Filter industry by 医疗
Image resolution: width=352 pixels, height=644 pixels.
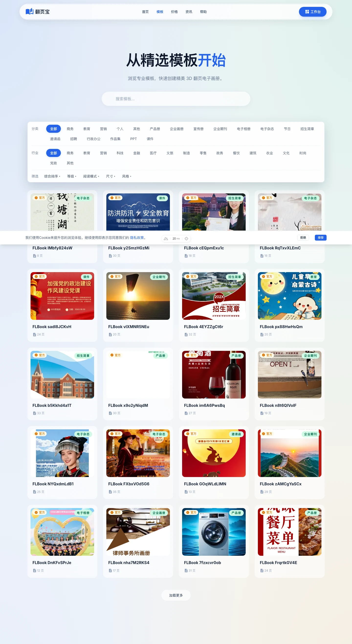[153, 153]
